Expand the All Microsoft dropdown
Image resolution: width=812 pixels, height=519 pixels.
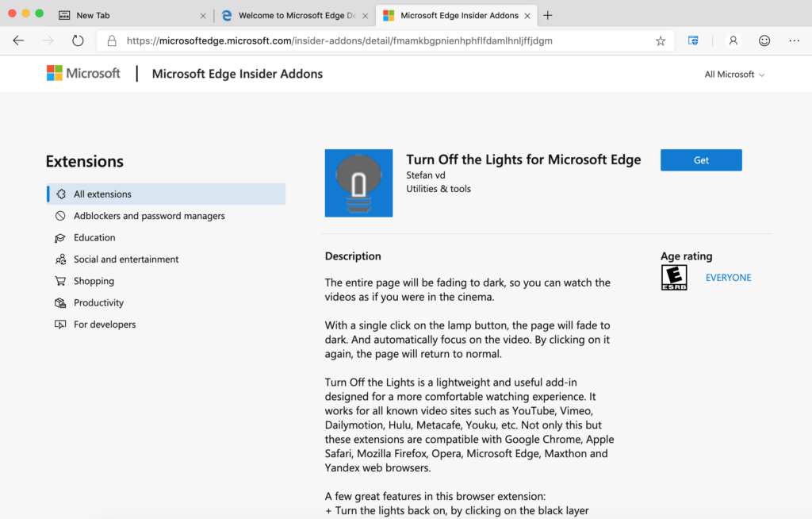pos(733,74)
